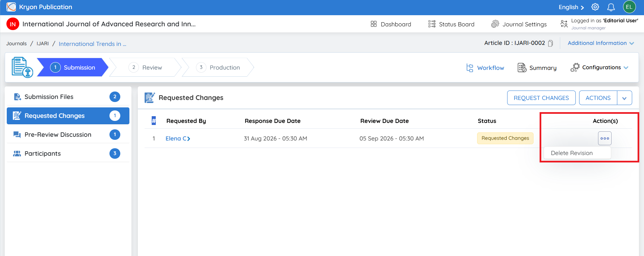Expand Additional Information

click(601, 43)
